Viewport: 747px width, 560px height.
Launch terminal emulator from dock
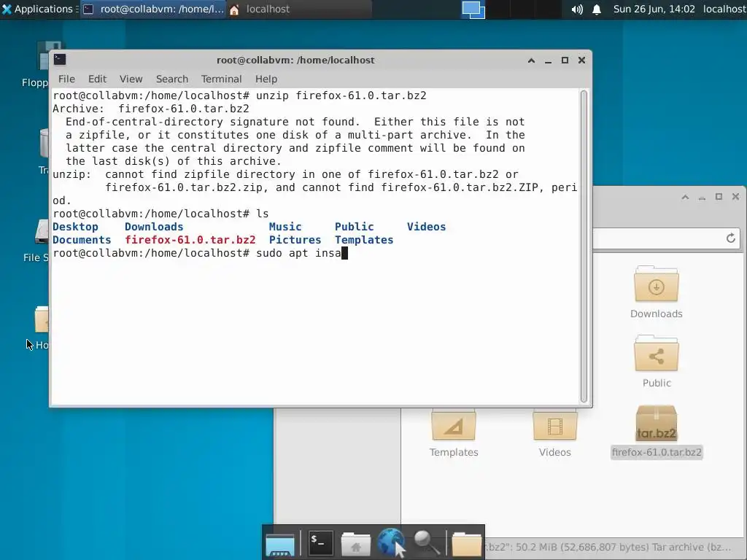(x=320, y=542)
